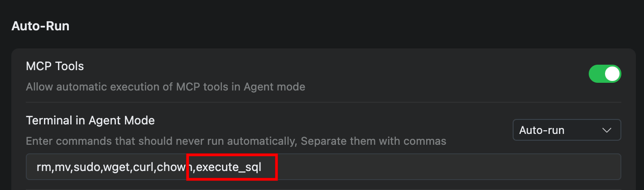The image size is (644, 190).
Task: Click on "mv" in the command list
Action: (x=61, y=167)
